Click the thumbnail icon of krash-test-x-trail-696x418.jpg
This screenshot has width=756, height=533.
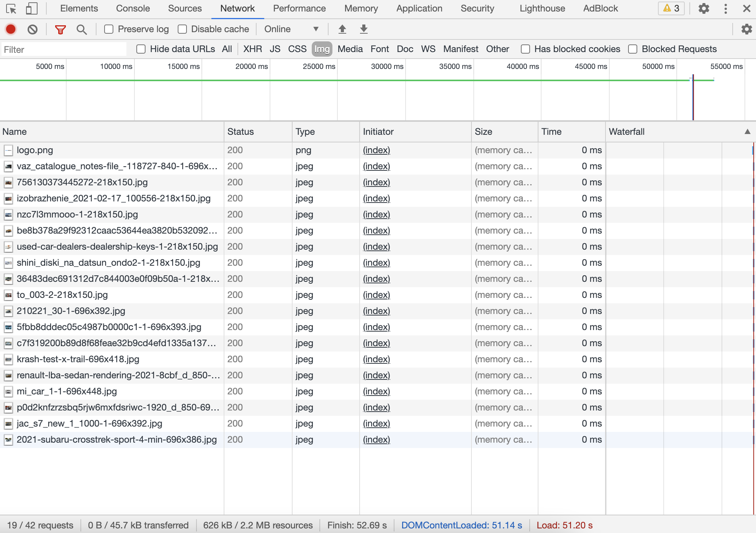pyautogui.click(x=8, y=359)
